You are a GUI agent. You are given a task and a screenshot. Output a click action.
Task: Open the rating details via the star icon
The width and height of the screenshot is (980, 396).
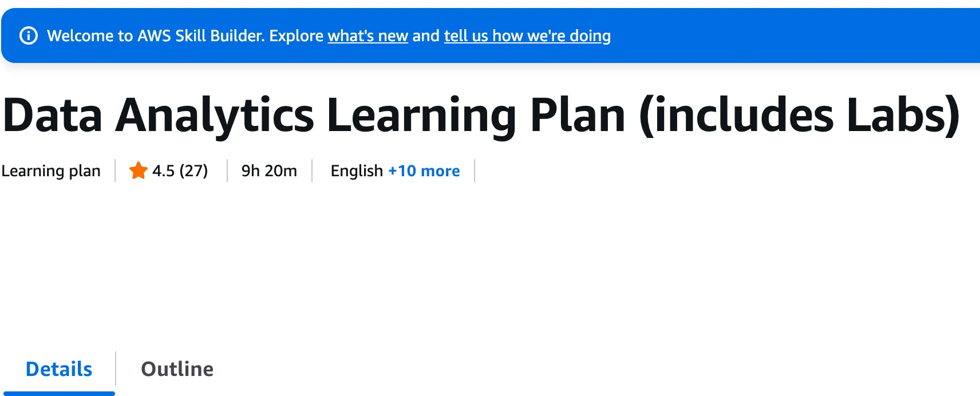click(x=138, y=170)
